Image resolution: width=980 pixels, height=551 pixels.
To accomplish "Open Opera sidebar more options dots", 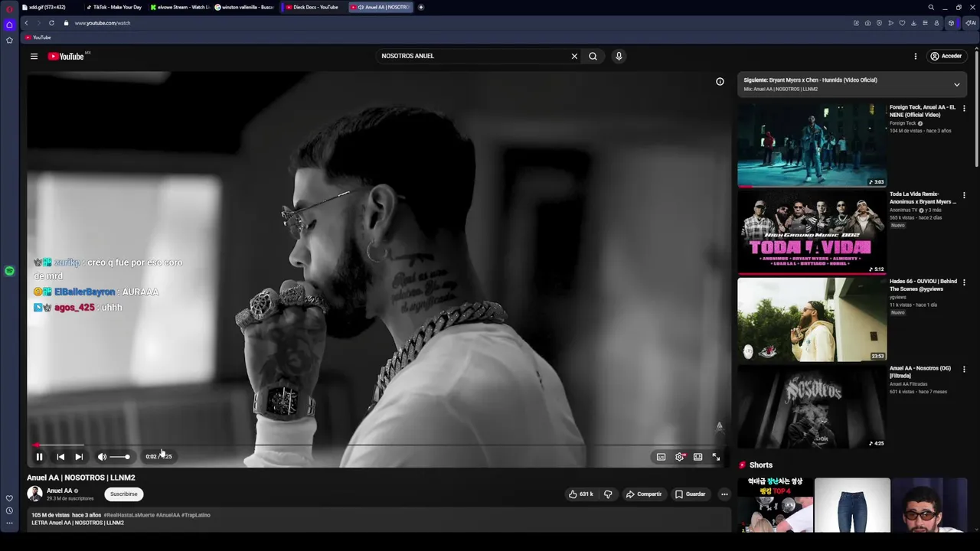I will click(x=9, y=523).
